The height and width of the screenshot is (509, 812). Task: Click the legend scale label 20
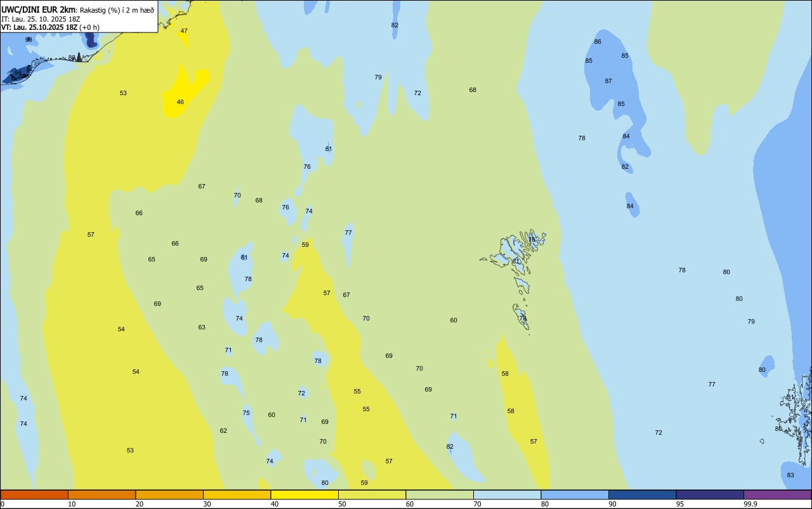click(140, 504)
